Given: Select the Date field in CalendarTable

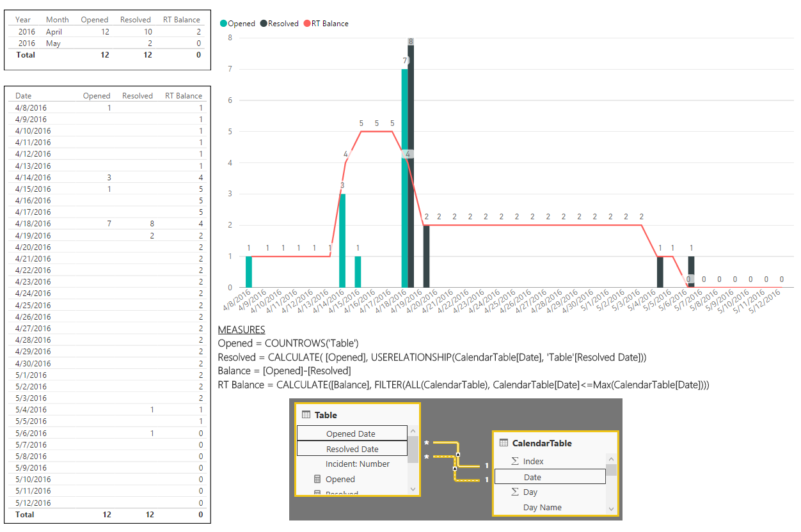Looking at the screenshot, I should 550,477.
